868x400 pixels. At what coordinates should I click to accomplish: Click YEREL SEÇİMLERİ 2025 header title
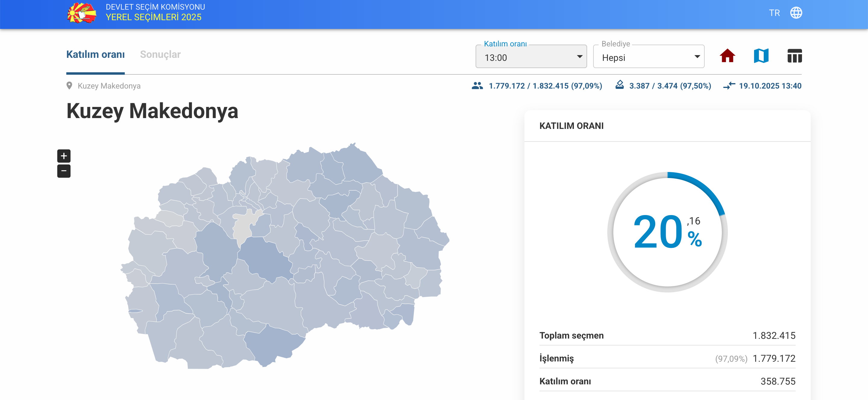coord(154,17)
